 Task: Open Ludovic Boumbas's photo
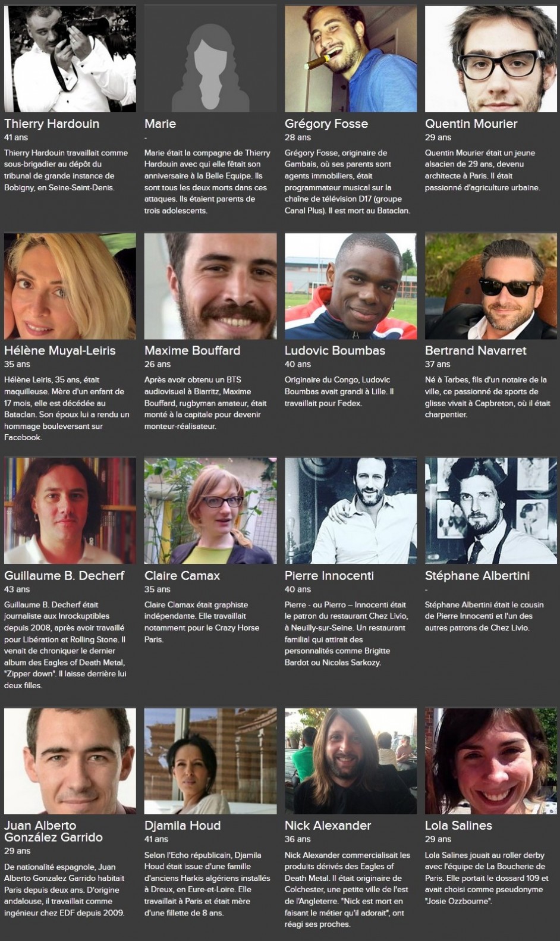pos(351,286)
